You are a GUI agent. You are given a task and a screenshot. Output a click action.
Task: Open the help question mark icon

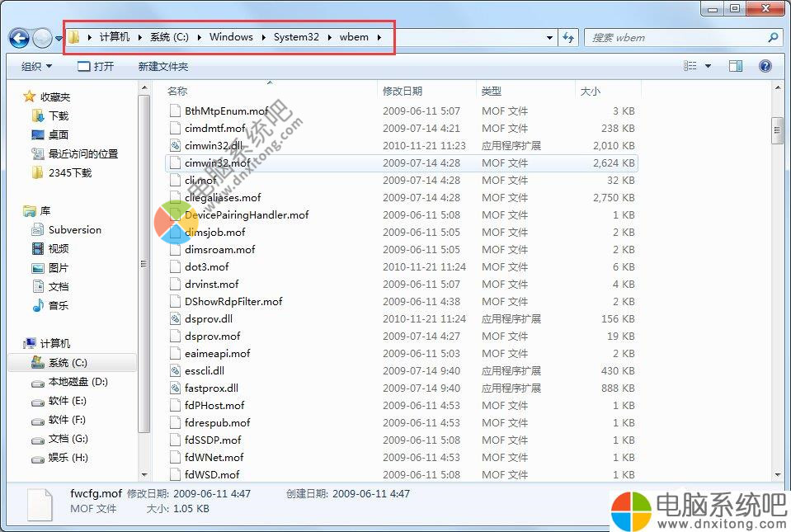point(765,66)
